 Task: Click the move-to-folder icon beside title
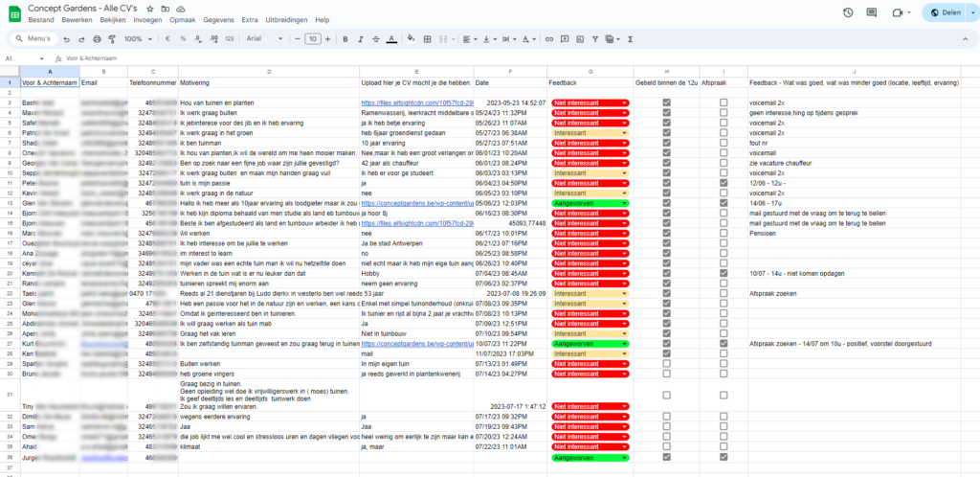point(165,9)
